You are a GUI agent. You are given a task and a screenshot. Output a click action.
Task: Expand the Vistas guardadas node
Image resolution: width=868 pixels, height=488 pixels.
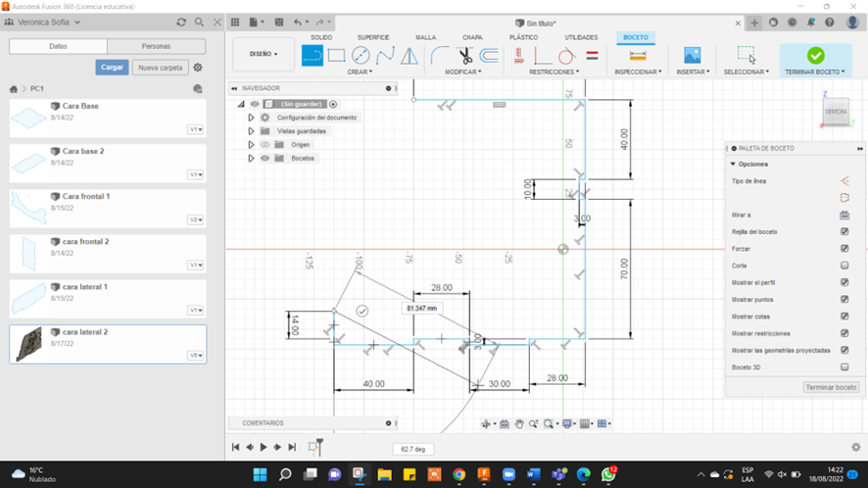coord(251,131)
